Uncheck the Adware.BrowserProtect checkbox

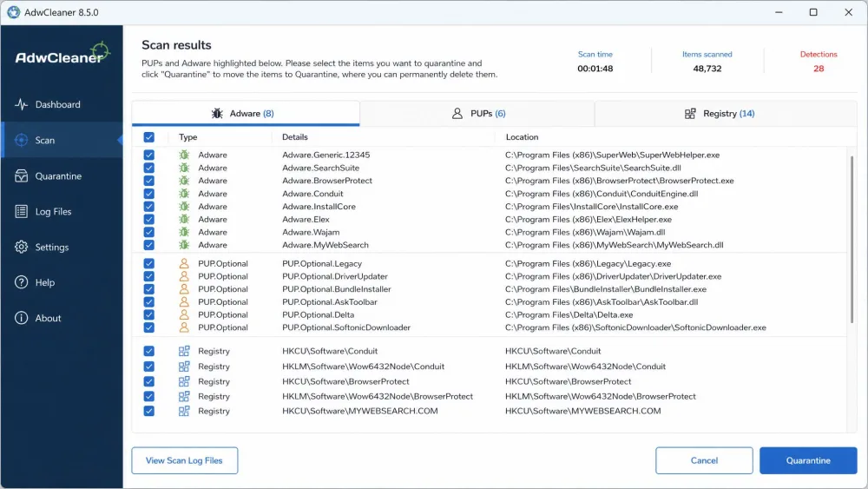point(149,181)
